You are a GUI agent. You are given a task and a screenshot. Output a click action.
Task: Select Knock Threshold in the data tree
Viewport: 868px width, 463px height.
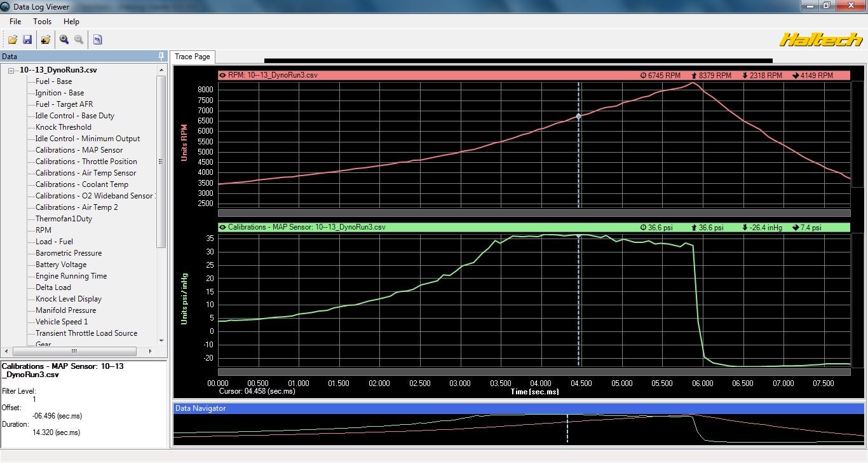[63, 127]
